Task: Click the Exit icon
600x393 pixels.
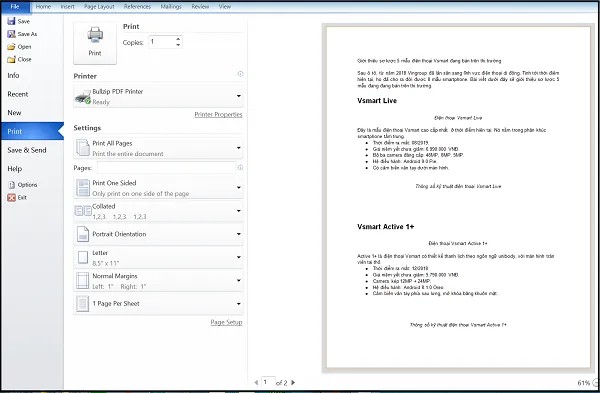Action: coord(11,197)
